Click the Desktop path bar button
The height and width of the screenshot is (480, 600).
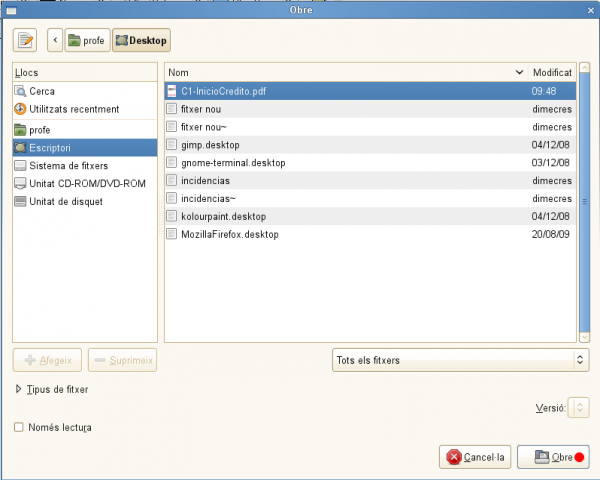pyautogui.click(x=142, y=40)
